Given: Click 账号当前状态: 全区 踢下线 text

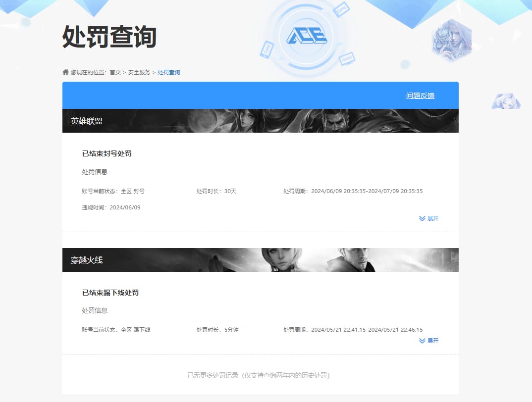Looking at the screenshot, I should (116, 330).
